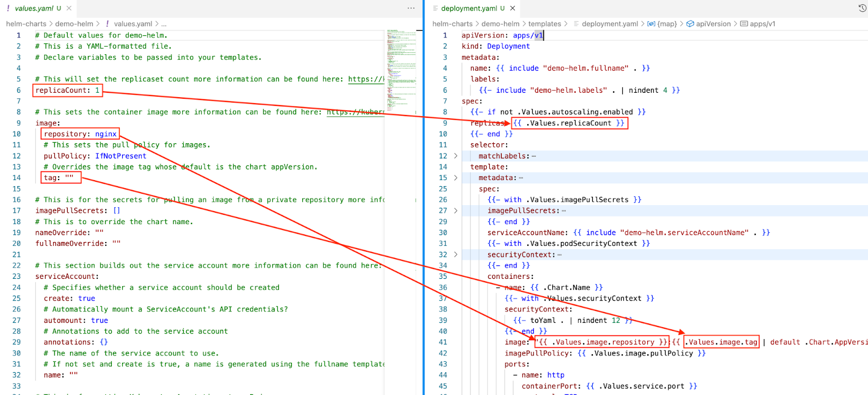
Task: Follow the https://kubern link on line 8
Action: tap(355, 112)
